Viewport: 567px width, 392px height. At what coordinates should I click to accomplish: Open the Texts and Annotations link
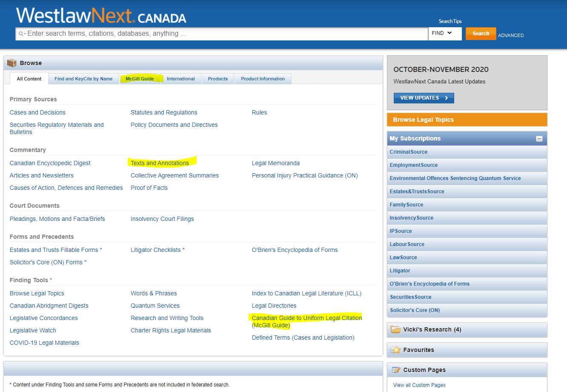pyautogui.click(x=160, y=163)
